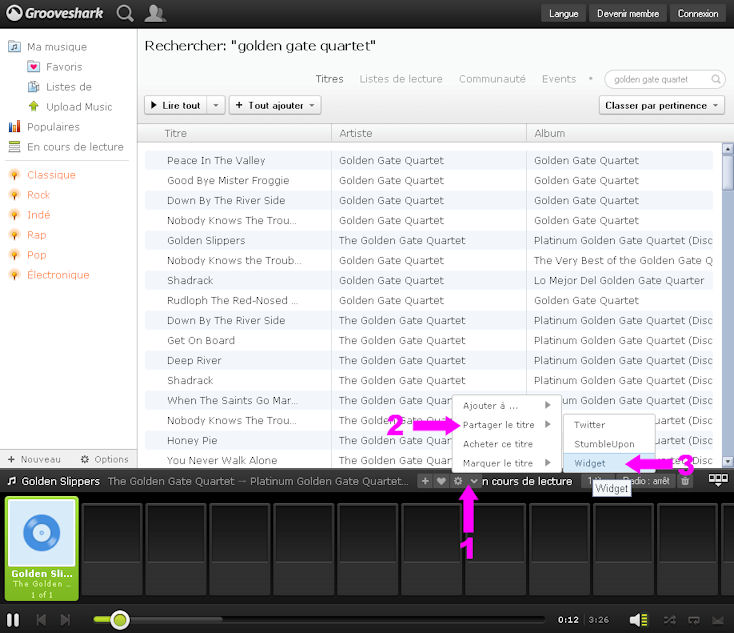Skip to next track

(65, 620)
